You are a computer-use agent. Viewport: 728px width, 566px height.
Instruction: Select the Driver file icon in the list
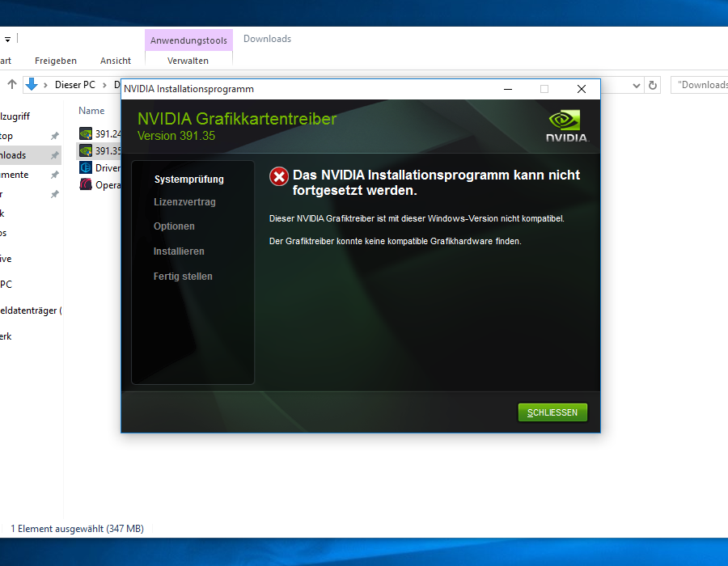coord(86,167)
